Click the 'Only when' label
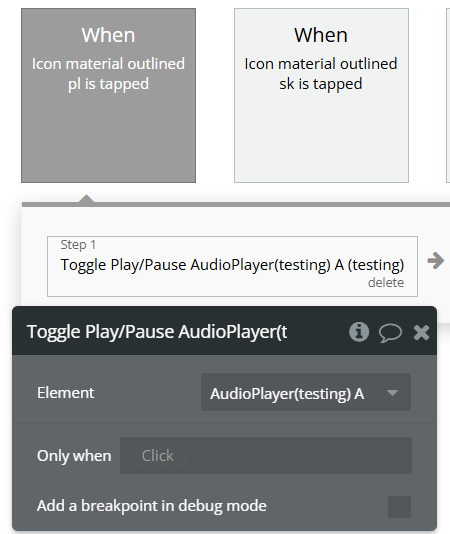This screenshot has height=534, width=450. click(x=74, y=456)
